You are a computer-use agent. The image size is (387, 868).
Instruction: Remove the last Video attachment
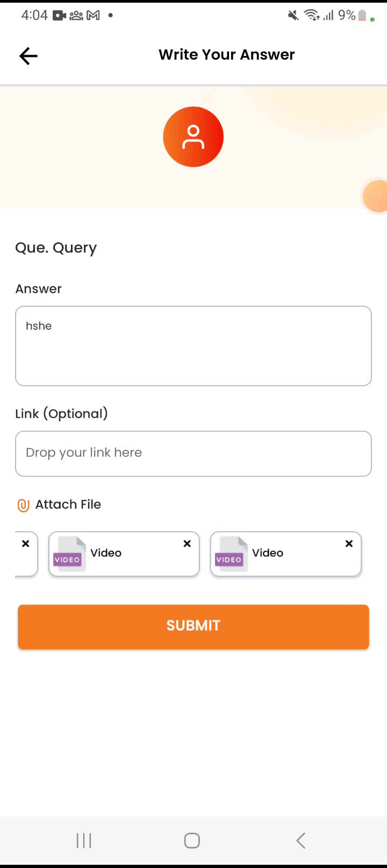click(349, 544)
